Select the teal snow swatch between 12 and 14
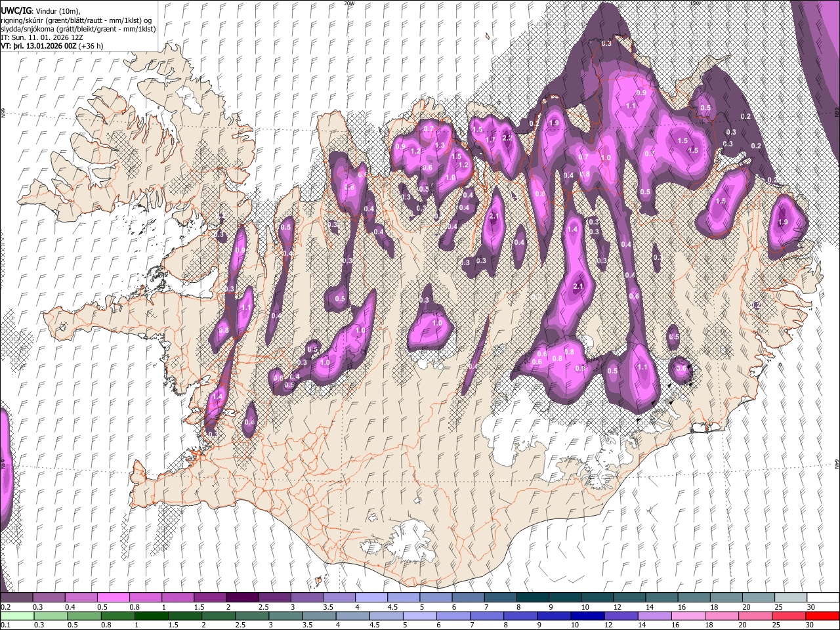This screenshot has height=630, width=840. 629,597
